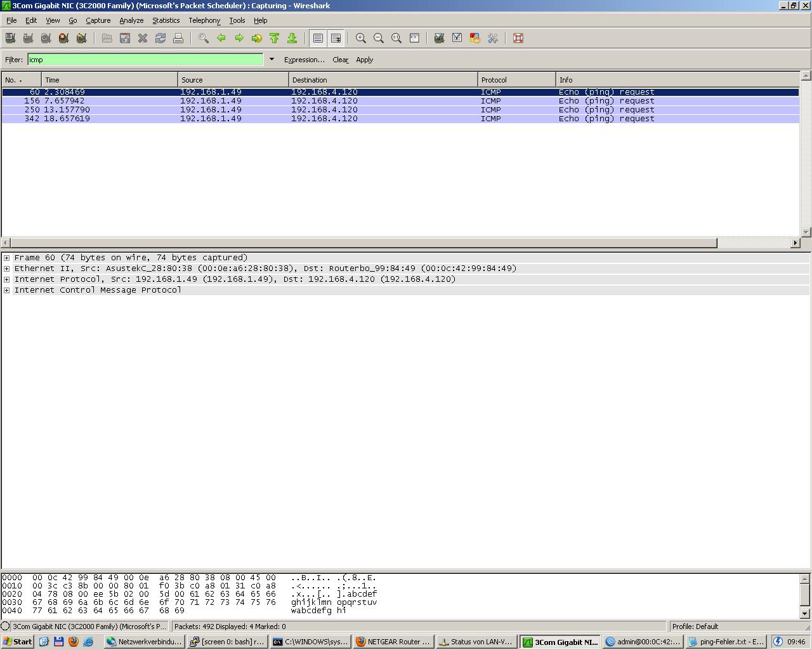Viewport: 812px width, 650px height.
Task: Save the capture file via toolbar
Action: click(x=125, y=38)
